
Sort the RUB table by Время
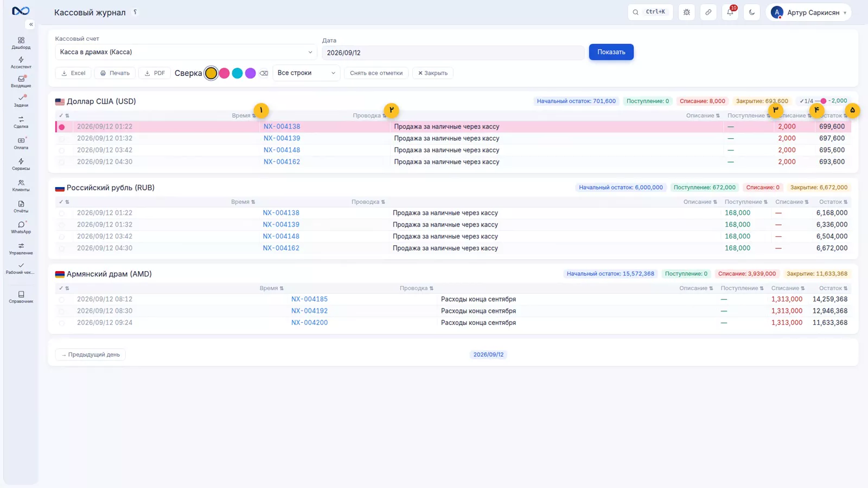242,202
